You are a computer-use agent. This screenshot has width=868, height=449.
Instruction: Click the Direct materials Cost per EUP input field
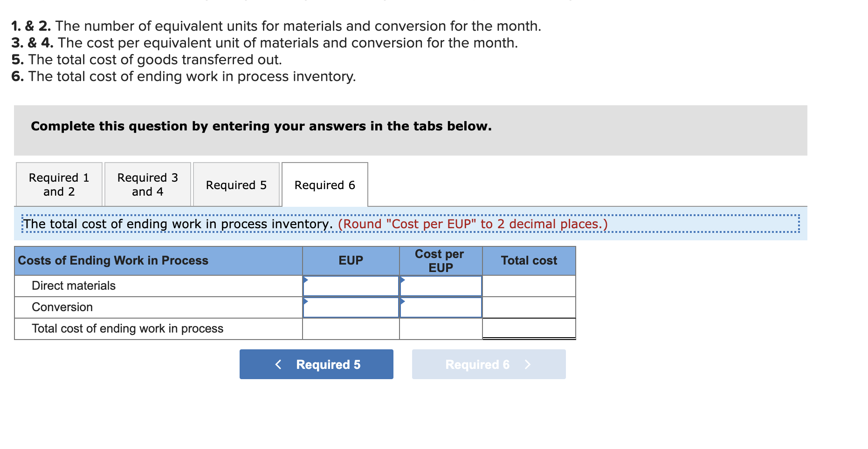(440, 286)
